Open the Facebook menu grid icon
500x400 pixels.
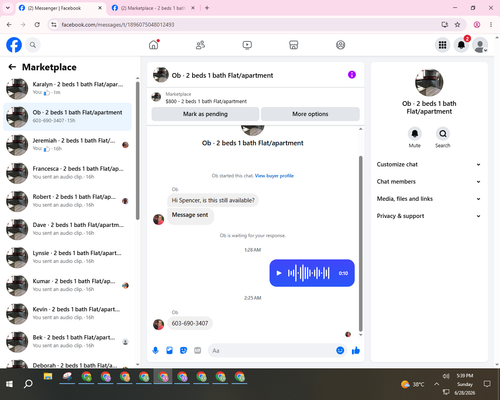pyautogui.click(x=442, y=45)
